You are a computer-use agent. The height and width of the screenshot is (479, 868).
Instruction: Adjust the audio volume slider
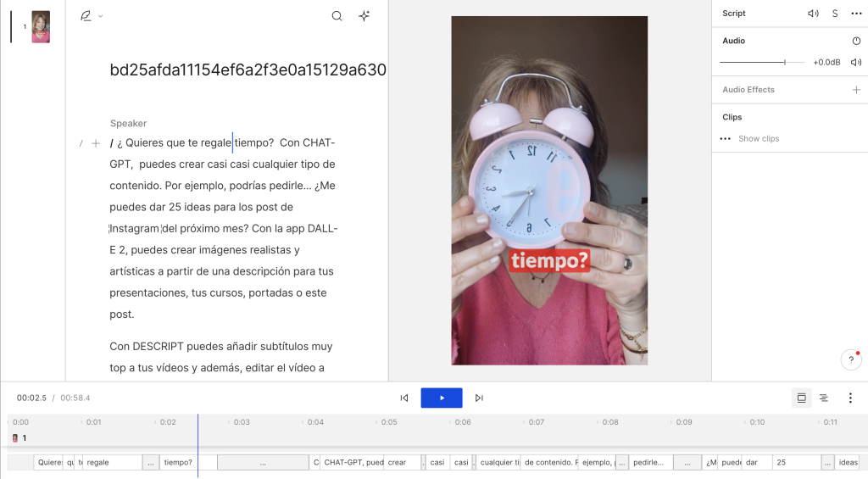[x=762, y=62]
